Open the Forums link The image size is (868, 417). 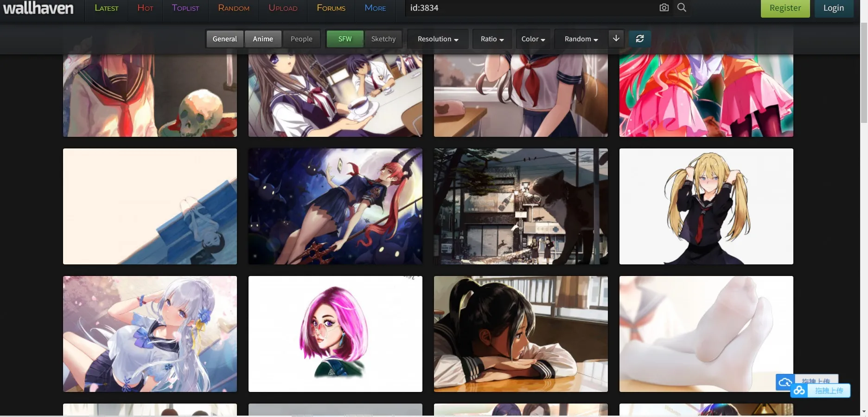331,8
